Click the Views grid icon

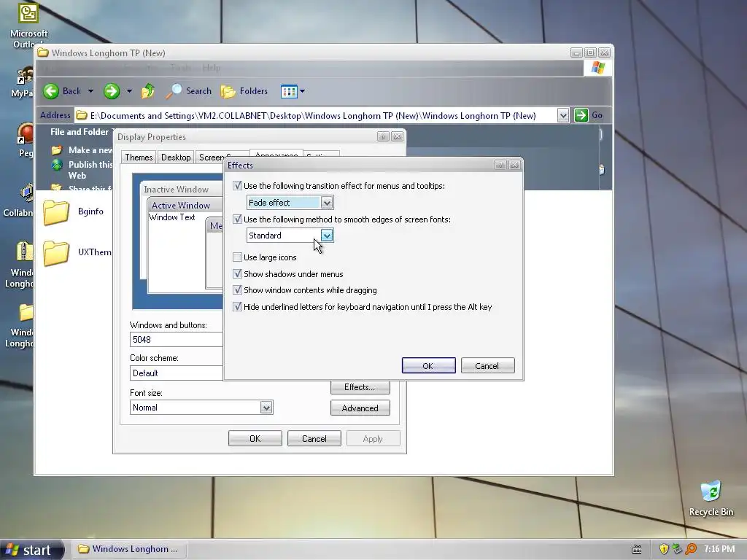[289, 91]
